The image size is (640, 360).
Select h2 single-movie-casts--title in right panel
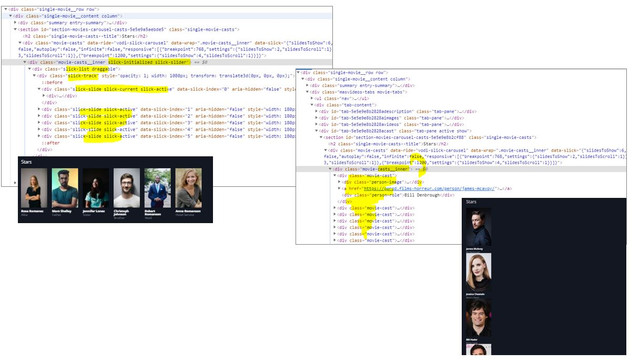click(388, 144)
